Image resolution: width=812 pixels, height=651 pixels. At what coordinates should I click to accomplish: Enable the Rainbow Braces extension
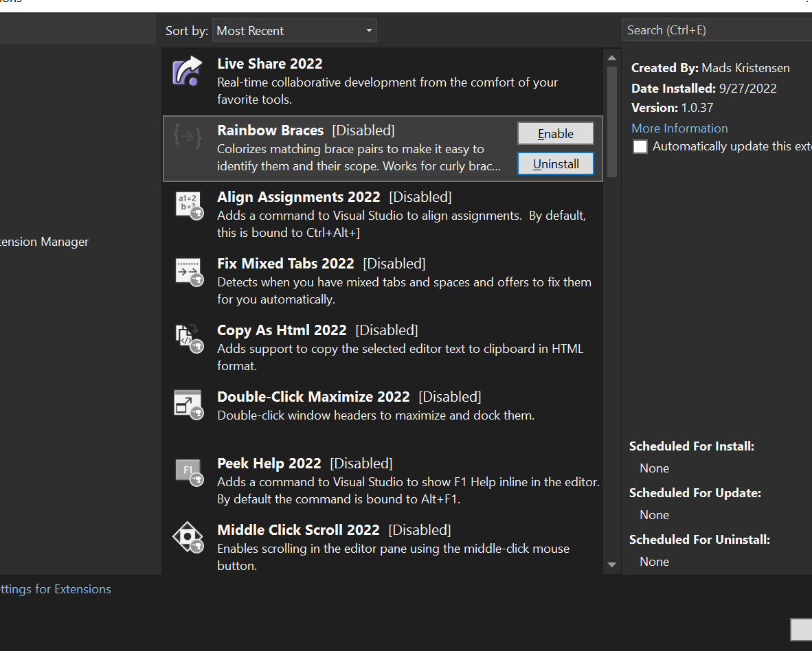pyautogui.click(x=556, y=133)
